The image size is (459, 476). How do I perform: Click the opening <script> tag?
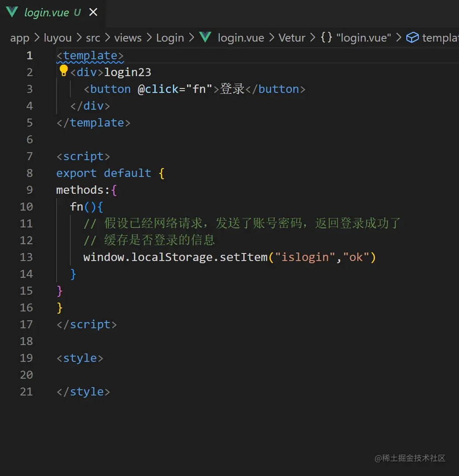pyautogui.click(x=83, y=156)
